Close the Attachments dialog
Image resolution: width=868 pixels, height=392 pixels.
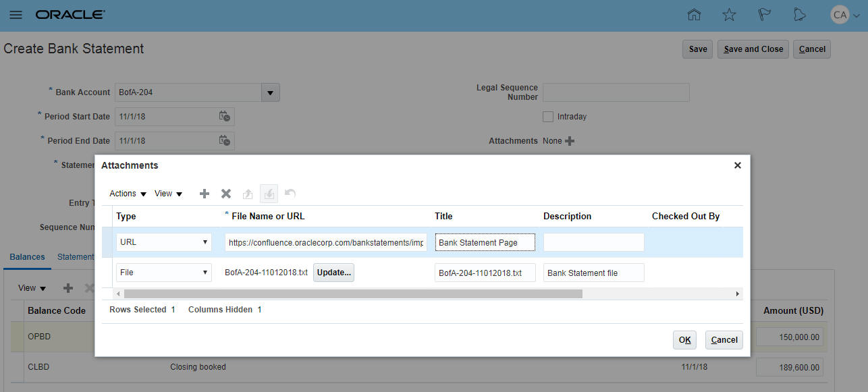738,165
